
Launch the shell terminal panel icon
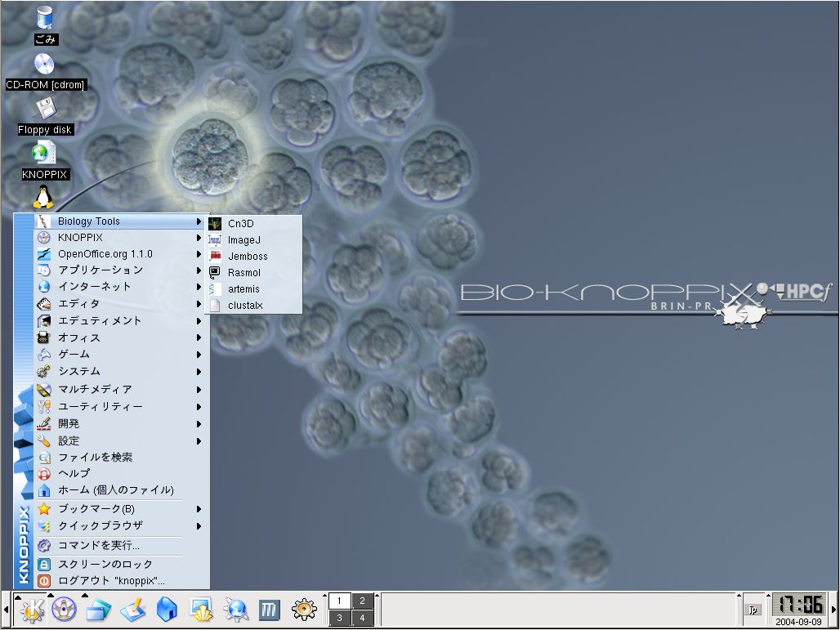[x=202, y=610]
